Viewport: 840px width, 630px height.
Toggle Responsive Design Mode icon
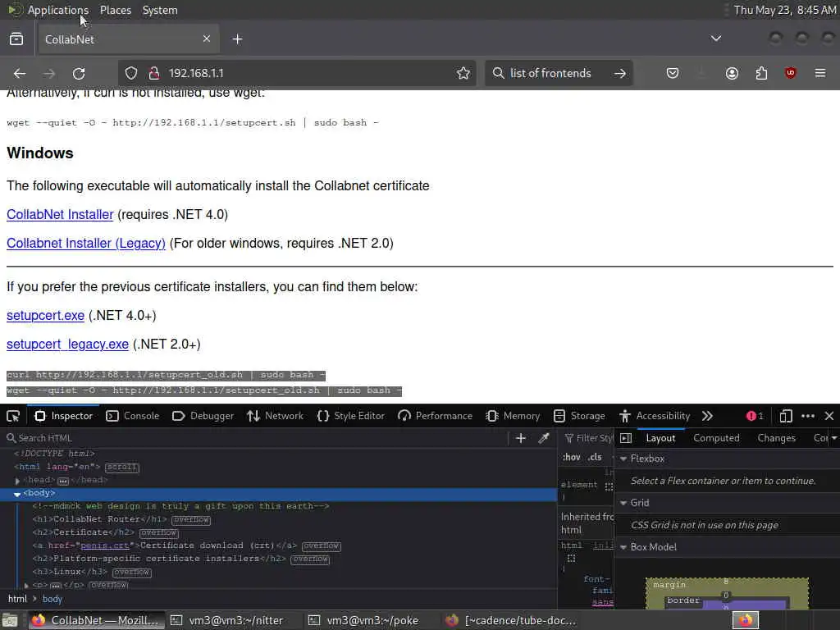[x=785, y=416]
